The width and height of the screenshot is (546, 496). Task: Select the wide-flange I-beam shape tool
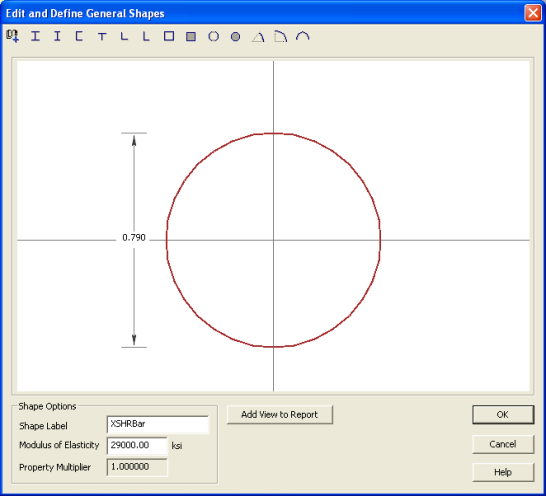pyautogui.click(x=35, y=36)
